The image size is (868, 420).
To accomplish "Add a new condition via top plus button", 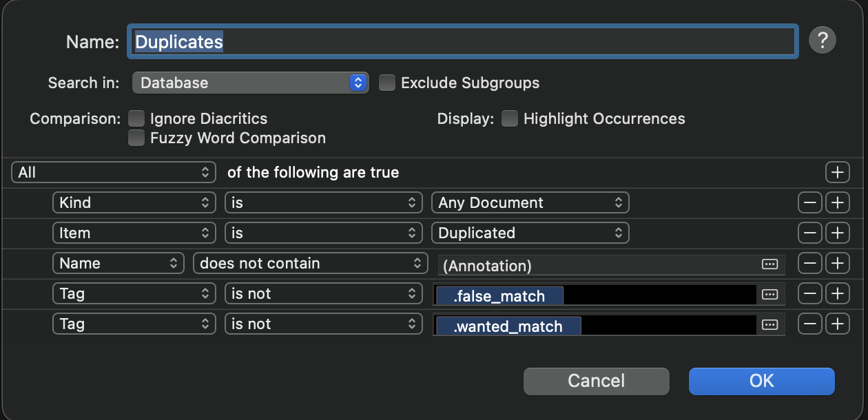I will (x=837, y=172).
